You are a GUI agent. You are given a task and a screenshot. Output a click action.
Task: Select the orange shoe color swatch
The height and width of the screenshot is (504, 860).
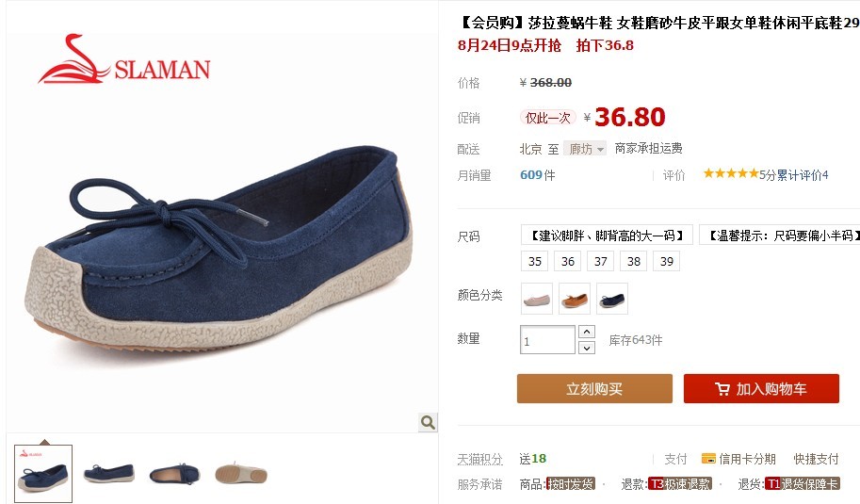click(575, 299)
